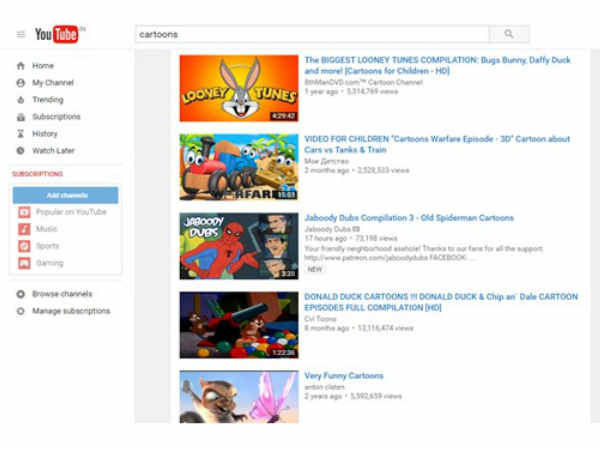
Task: Open the Donald Duck Chip an' Dale thumbnail
Action: click(x=239, y=325)
